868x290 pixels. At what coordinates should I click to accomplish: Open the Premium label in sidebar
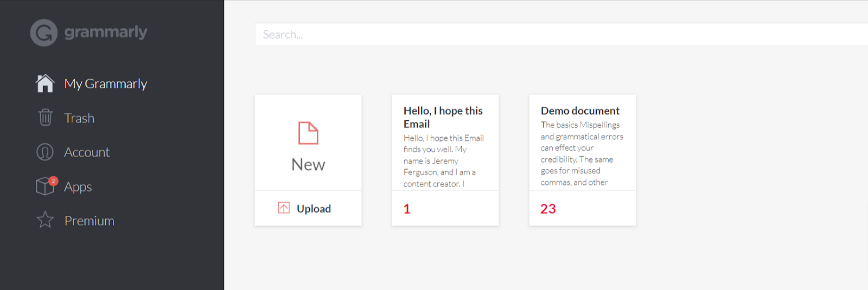(90, 221)
